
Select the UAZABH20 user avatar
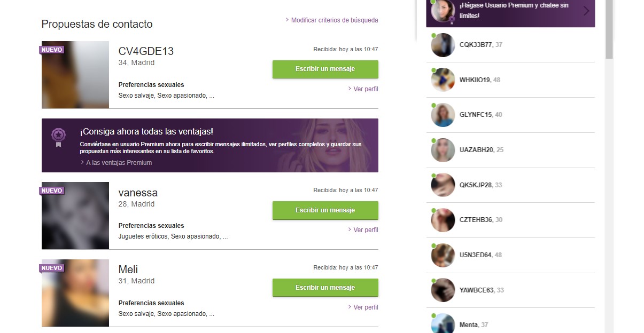(443, 150)
